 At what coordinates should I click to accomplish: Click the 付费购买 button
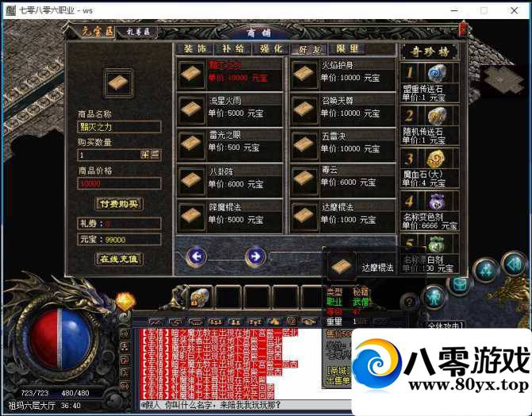tap(119, 204)
